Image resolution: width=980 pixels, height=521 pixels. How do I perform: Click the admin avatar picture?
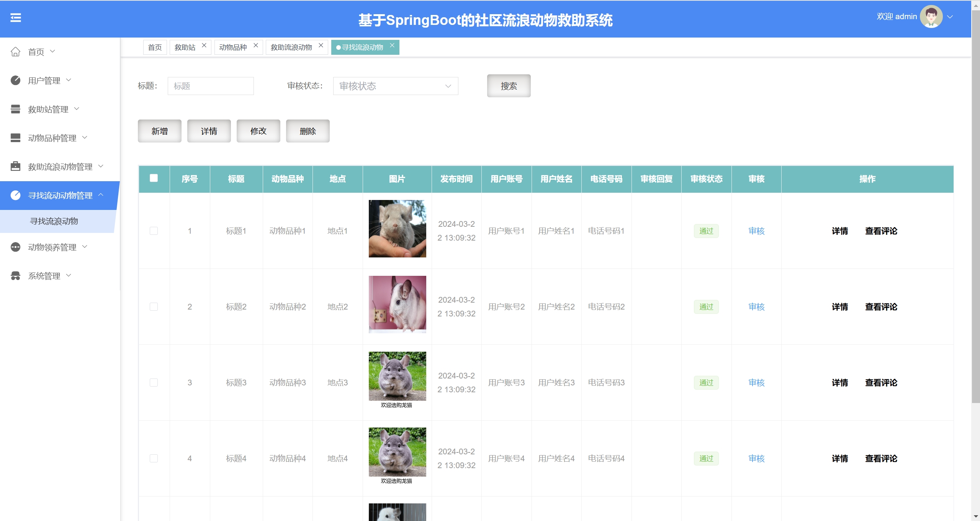[931, 16]
